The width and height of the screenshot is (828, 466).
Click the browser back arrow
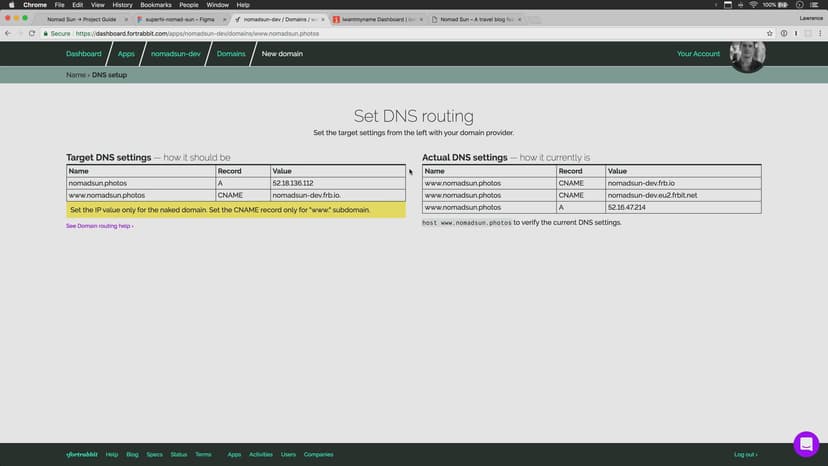coord(8,33)
